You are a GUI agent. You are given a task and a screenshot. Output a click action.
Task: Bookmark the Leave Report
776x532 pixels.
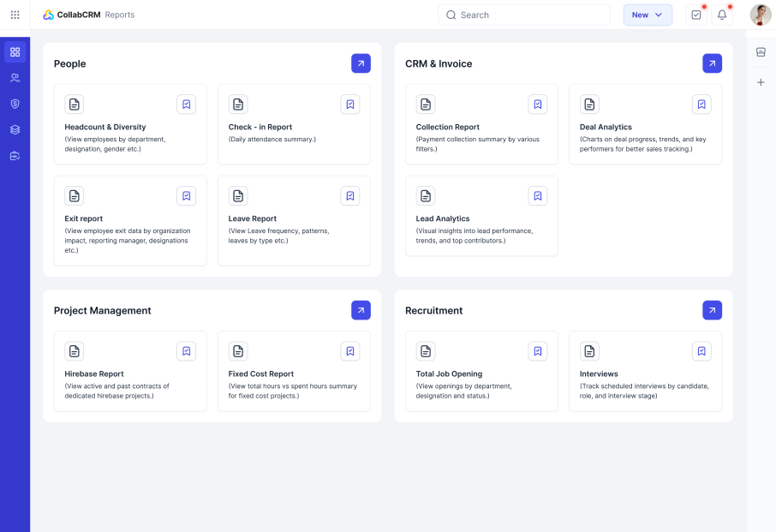[350, 196]
